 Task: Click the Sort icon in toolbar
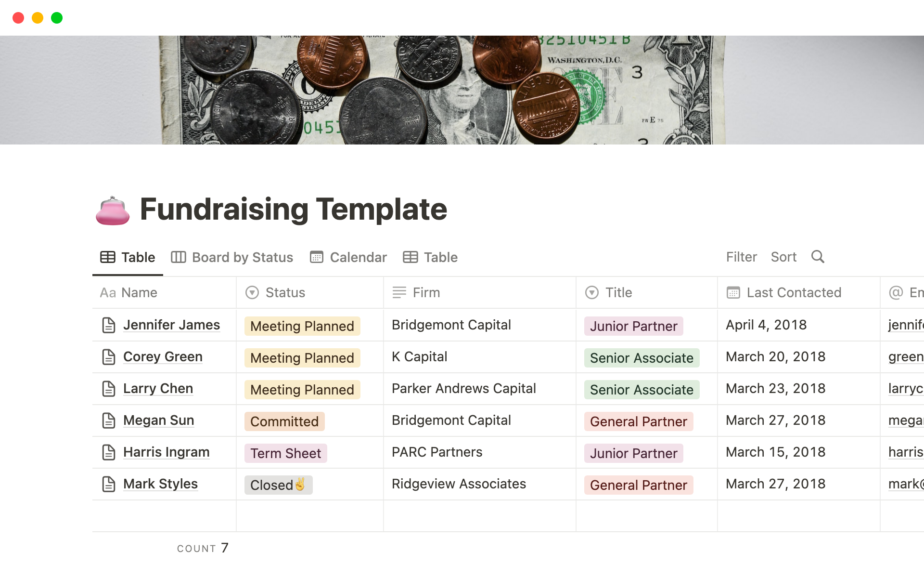783,256
